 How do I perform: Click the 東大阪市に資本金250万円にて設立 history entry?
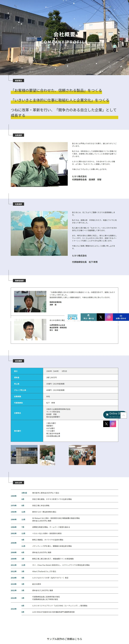click(x=46, y=493)
